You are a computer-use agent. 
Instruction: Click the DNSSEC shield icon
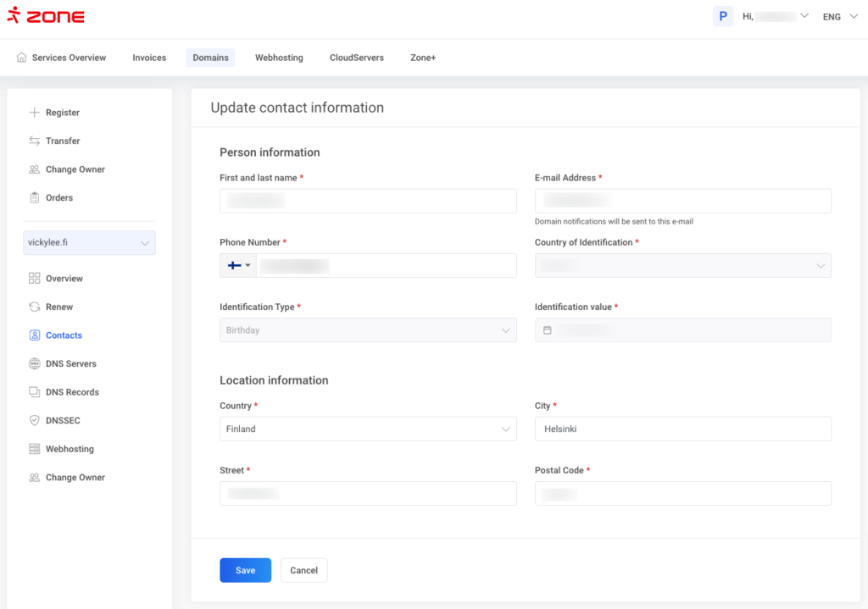[35, 420]
